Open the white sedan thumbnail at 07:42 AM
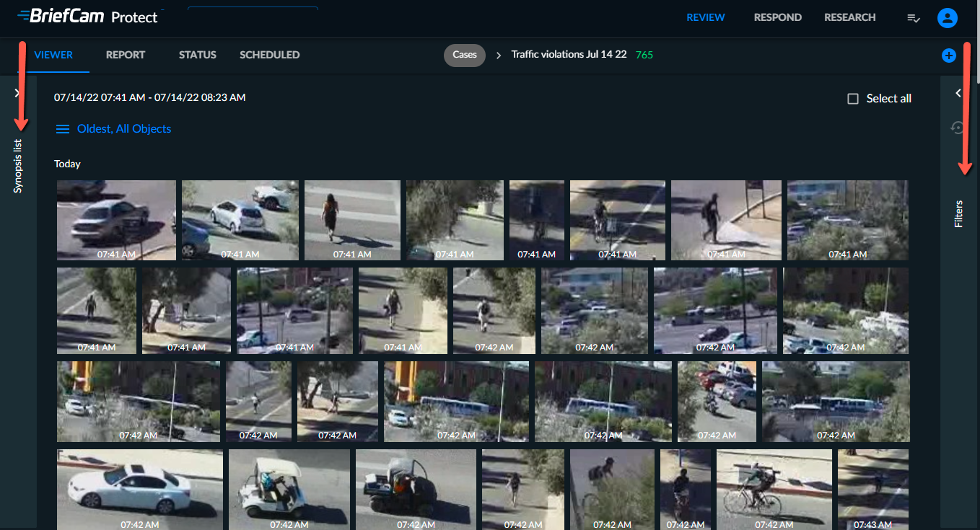 tap(140, 490)
